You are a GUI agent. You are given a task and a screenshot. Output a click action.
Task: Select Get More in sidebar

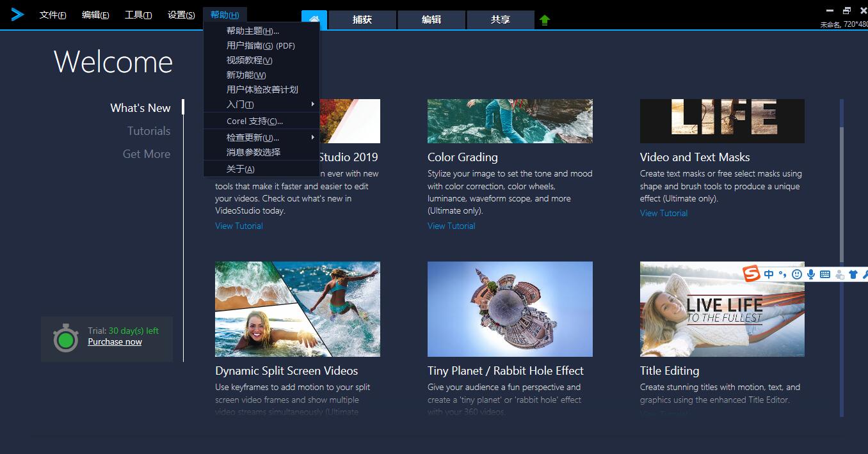(x=147, y=153)
